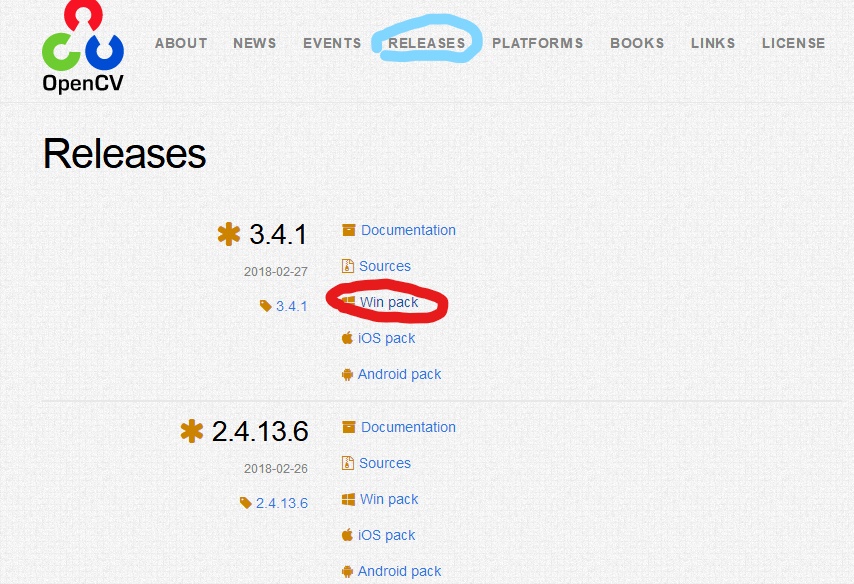Click the 3.4.1 Documentation box icon
854x584 pixels.
349,230
